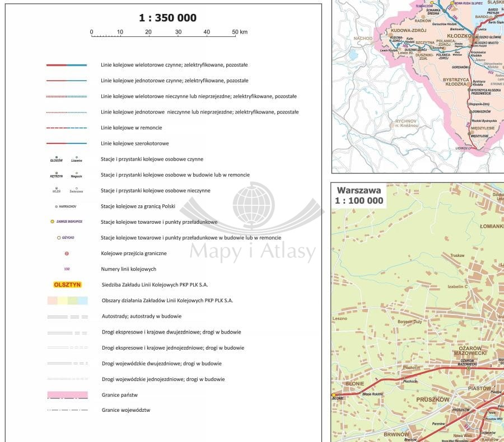This screenshot has width=504, height=442.
Task: Click the 1 : 350 000 scale heading
Action: click(x=167, y=18)
